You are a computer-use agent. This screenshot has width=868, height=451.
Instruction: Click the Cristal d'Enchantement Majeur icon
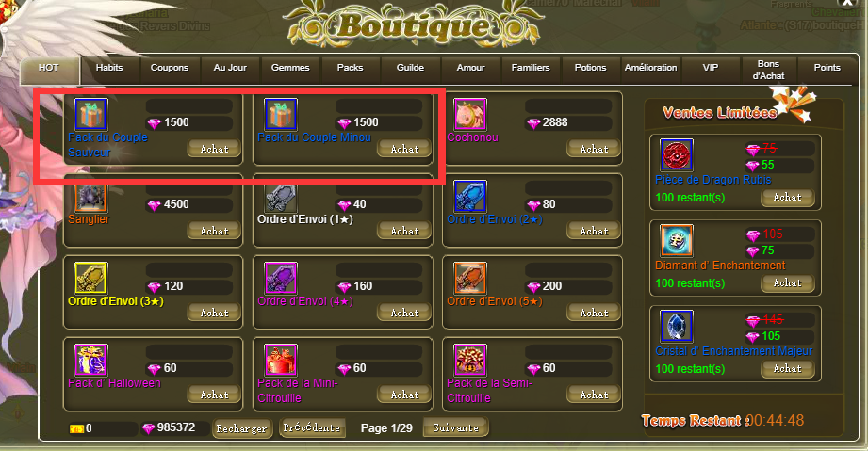pos(677,327)
